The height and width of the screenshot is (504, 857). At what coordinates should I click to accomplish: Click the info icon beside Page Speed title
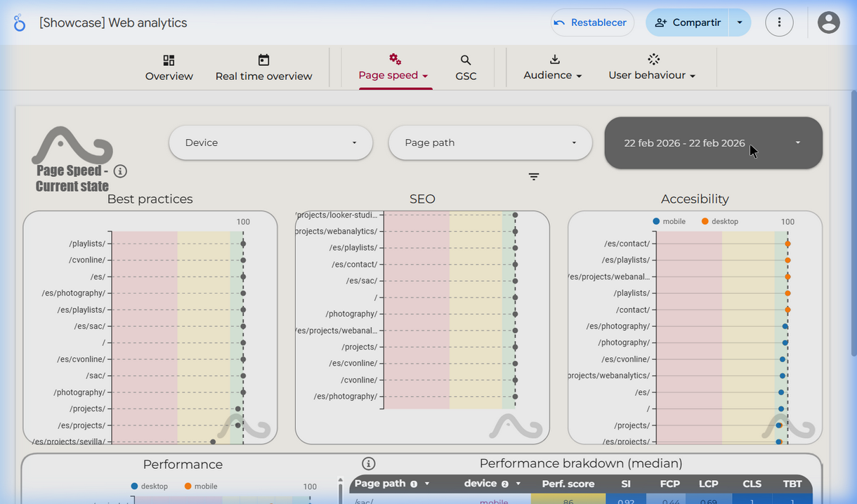[x=120, y=171]
